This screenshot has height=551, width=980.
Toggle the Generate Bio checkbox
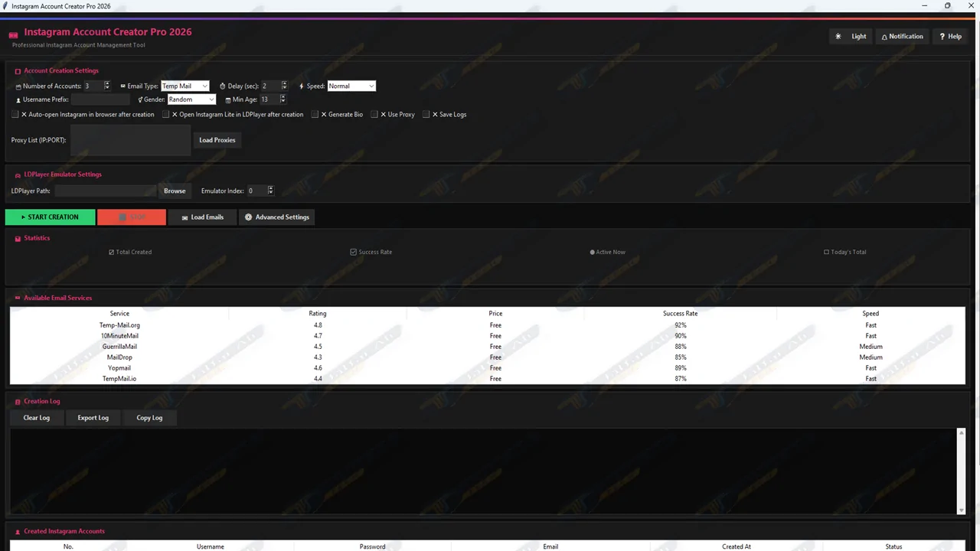[x=315, y=115]
